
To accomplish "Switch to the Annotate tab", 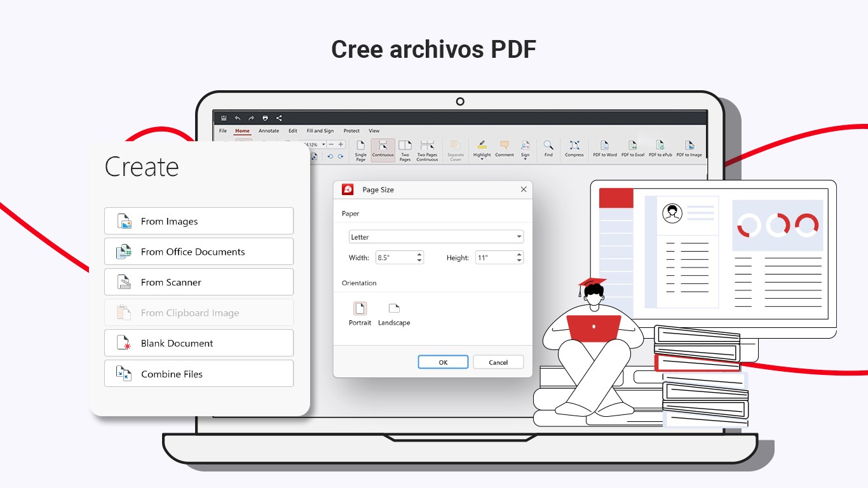I will pos(269,131).
